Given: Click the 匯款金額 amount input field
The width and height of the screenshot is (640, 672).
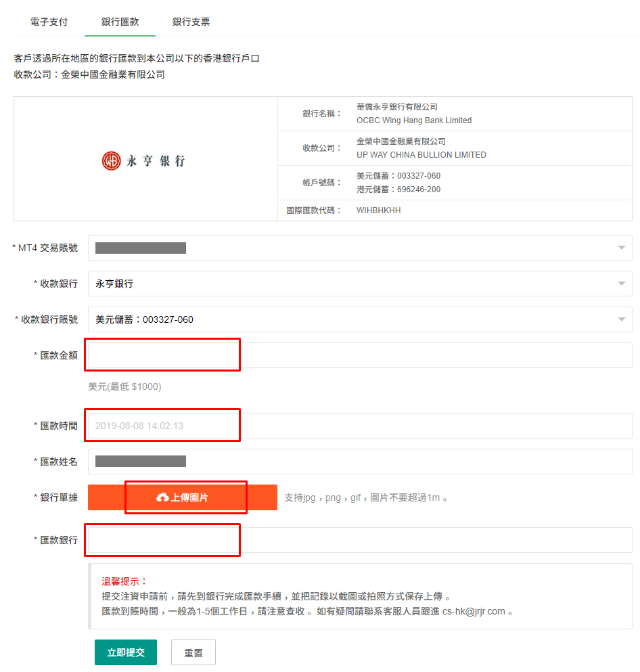Looking at the screenshot, I should pyautogui.click(x=360, y=355).
